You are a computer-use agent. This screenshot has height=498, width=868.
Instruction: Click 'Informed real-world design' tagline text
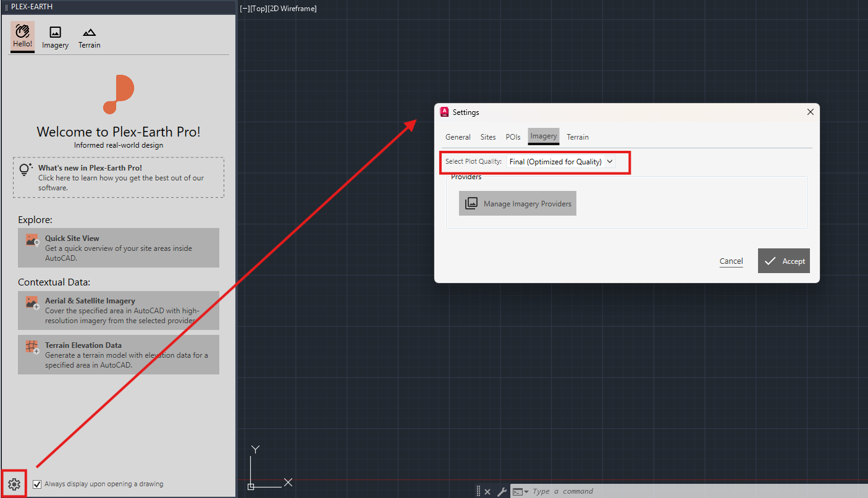click(x=119, y=146)
